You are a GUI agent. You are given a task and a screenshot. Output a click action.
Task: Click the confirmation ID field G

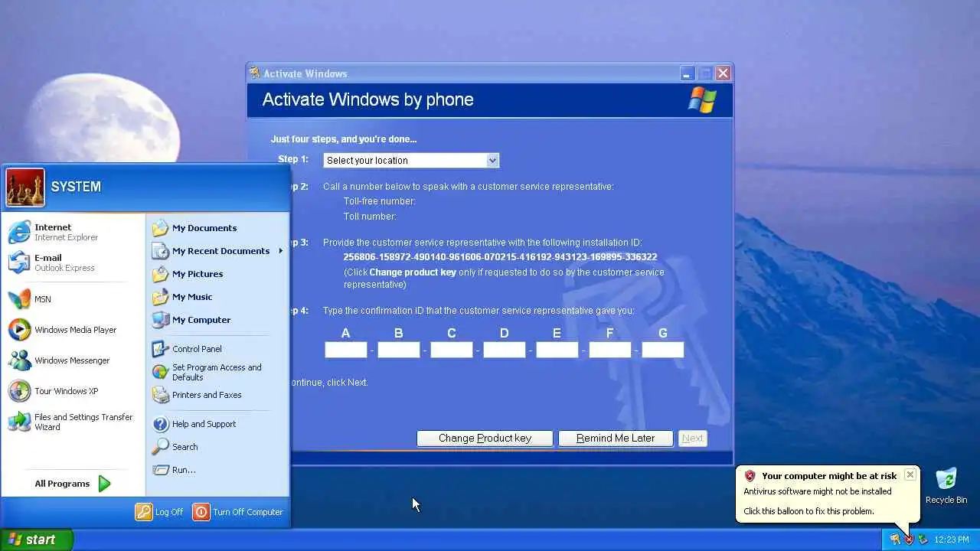[662, 350]
